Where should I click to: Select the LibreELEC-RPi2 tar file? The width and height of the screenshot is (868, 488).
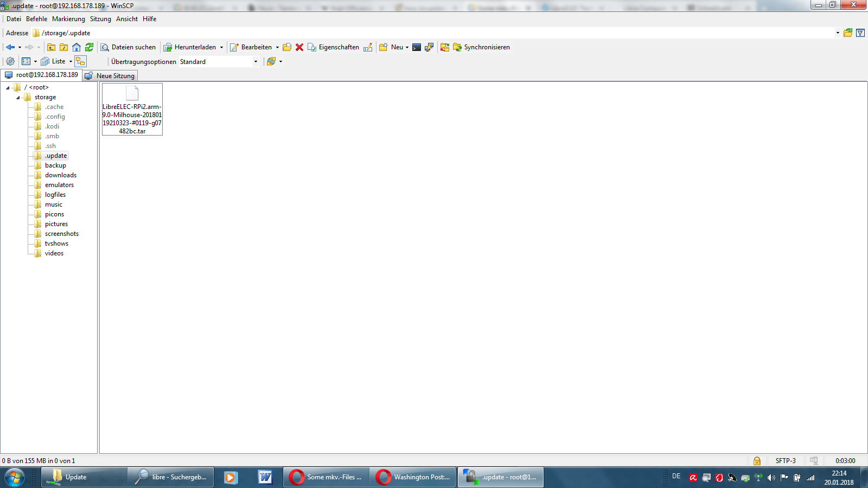pos(132,110)
